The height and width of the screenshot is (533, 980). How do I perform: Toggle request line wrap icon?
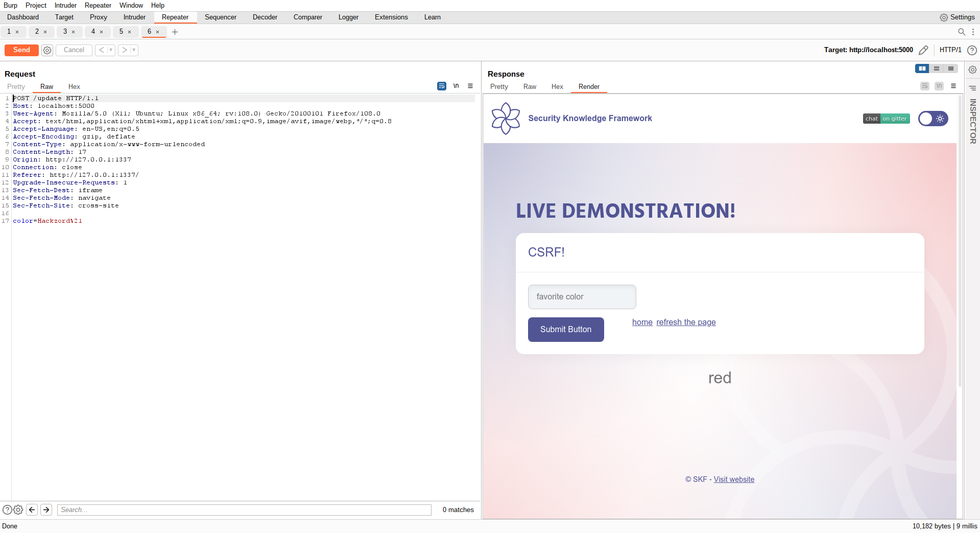point(442,86)
